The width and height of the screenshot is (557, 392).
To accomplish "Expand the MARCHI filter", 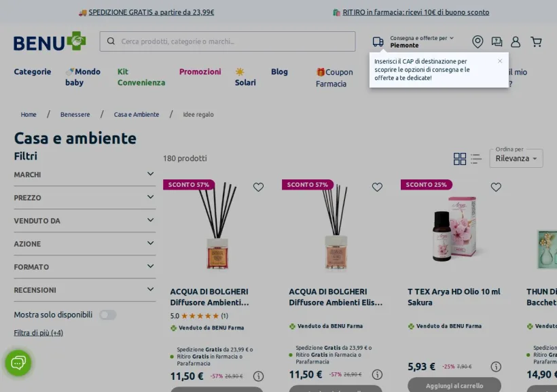I will [x=84, y=175].
